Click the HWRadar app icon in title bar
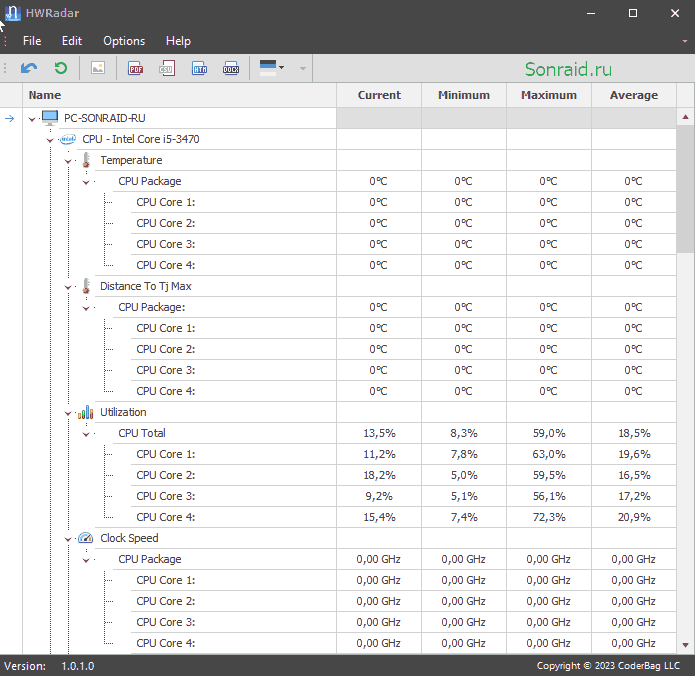695x676 pixels. point(12,13)
